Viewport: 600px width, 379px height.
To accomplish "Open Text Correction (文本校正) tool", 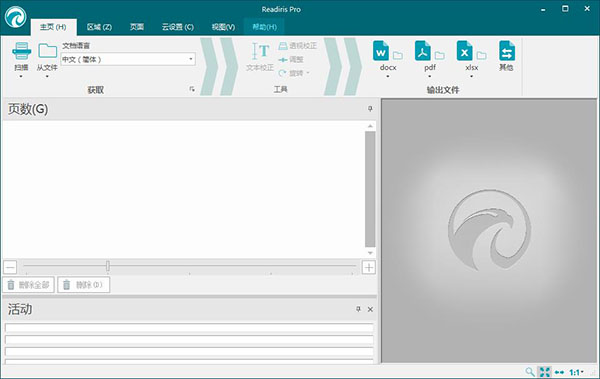I will 260,57.
